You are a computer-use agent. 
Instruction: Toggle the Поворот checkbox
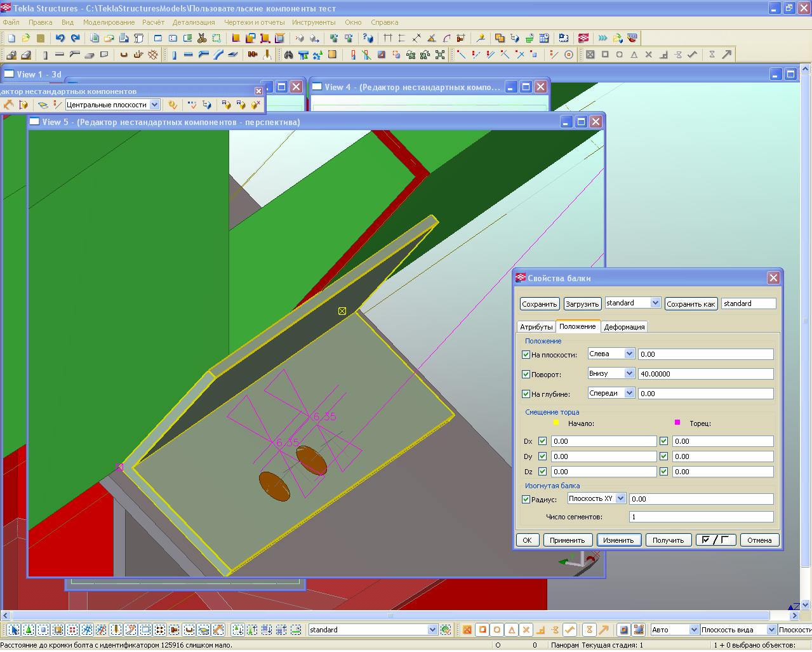click(x=526, y=375)
